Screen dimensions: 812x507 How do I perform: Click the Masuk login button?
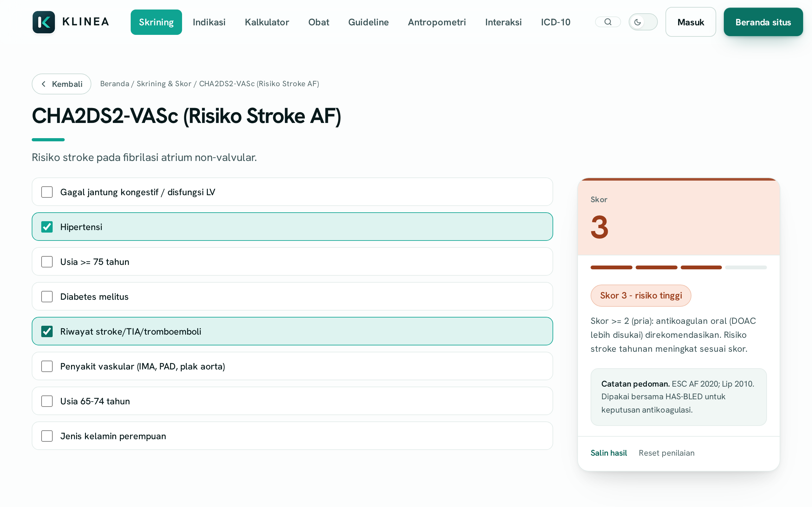click(691, 22)
